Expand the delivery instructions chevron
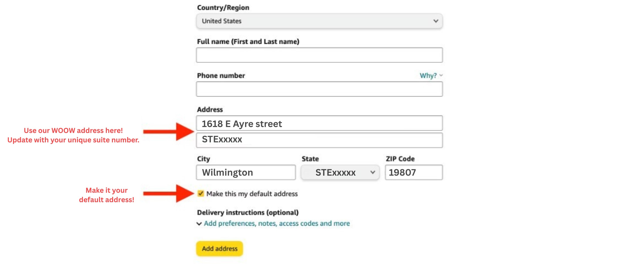This screenshot has width=644, height=265. [x=199, y=224]
